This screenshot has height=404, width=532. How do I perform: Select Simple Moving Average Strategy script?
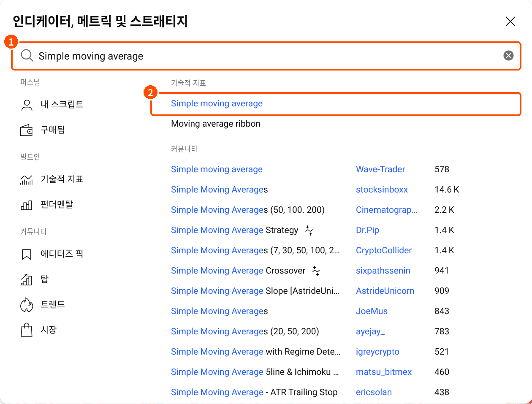(x=234, y=230)
